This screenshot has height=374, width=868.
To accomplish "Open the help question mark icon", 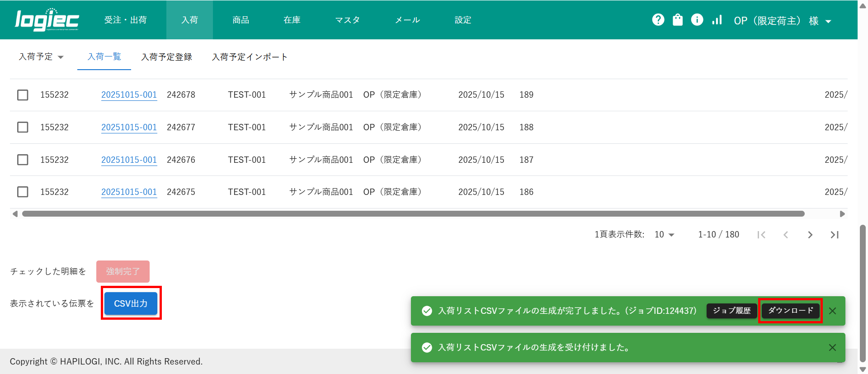I will tap(658, 20).
